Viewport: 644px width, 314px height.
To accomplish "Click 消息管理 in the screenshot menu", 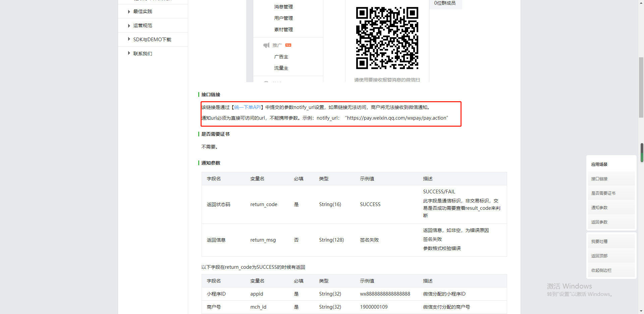I will tap(283, 7).
